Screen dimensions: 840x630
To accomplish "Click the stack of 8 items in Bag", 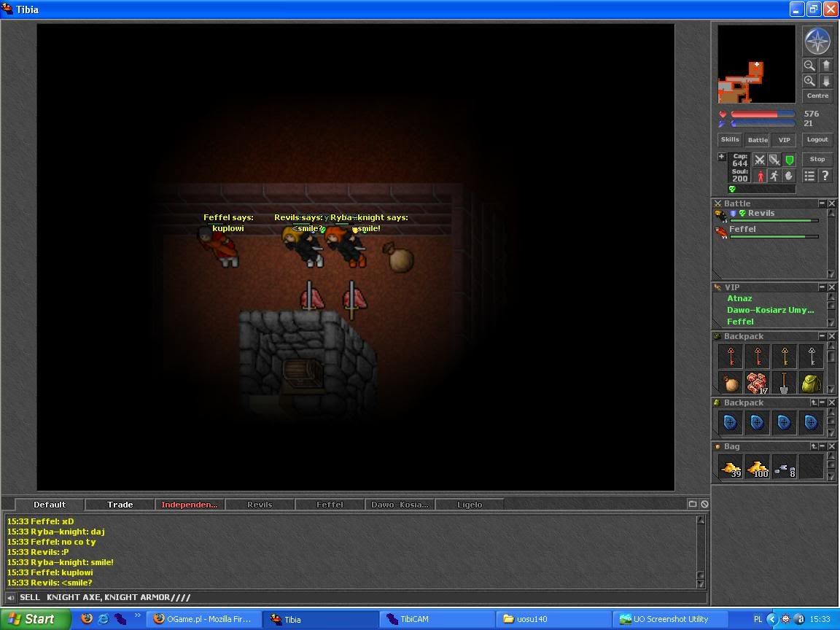I will 785,467.
